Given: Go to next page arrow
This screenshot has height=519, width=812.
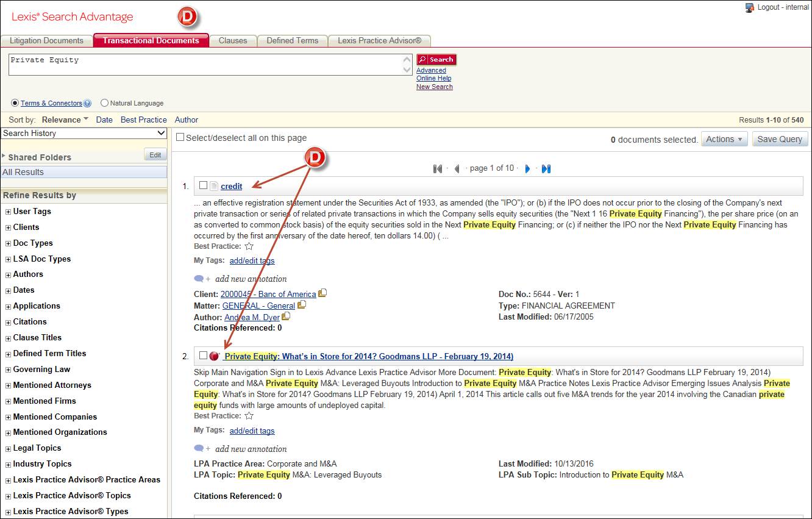Looking at the screenshot, I should click(x=528, y=169).
